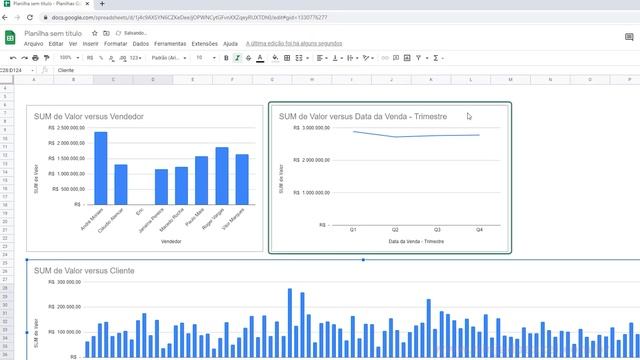Expand the merge cells options arrow
Screen dimensions: 640x360
pyautogui.click(x=307, y=58)
